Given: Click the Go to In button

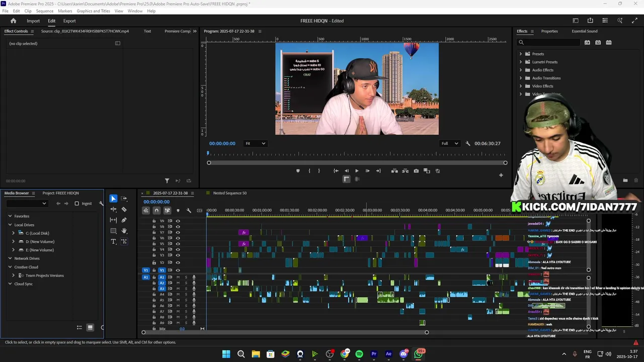Looking at the screenshot, I should 336,171.
